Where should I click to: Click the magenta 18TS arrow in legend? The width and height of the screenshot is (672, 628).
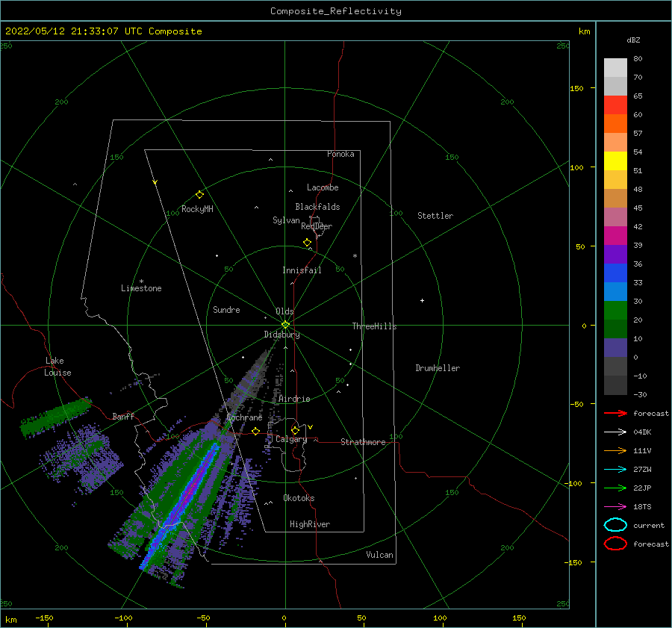615,507
